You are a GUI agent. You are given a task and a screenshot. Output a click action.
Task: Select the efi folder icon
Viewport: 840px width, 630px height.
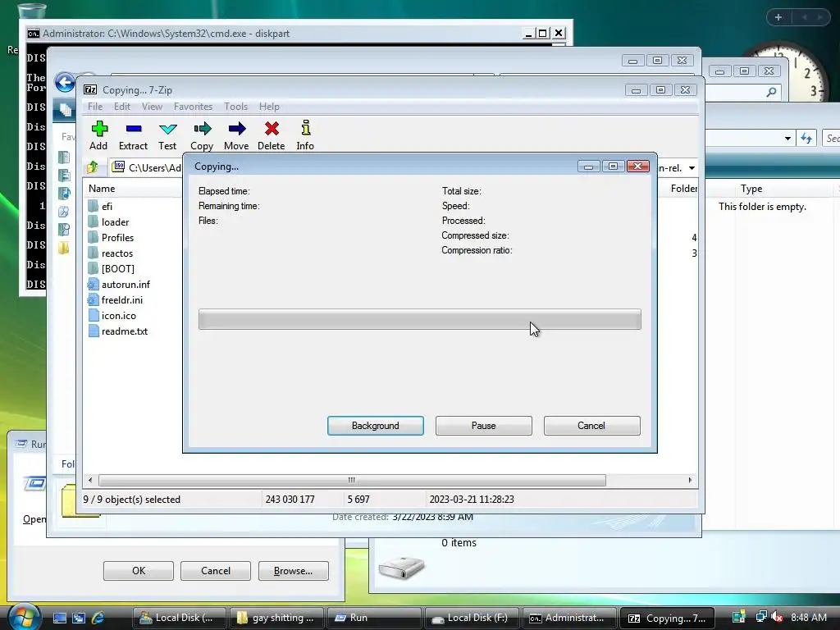coord(94,206)
